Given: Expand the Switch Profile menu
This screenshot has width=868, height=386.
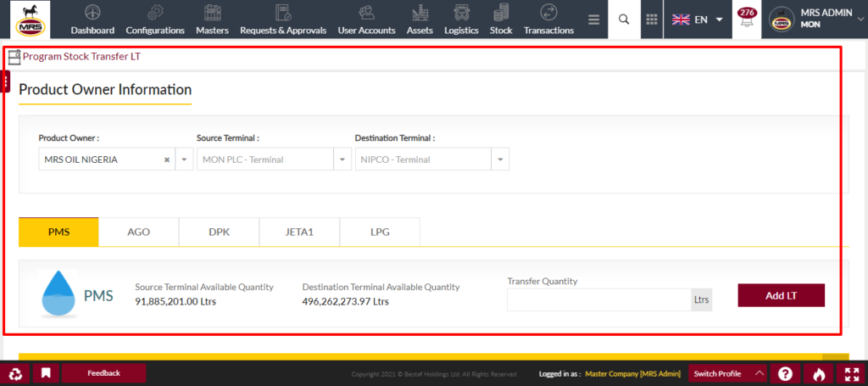Looking at the screenshot, I should [728, 373].
